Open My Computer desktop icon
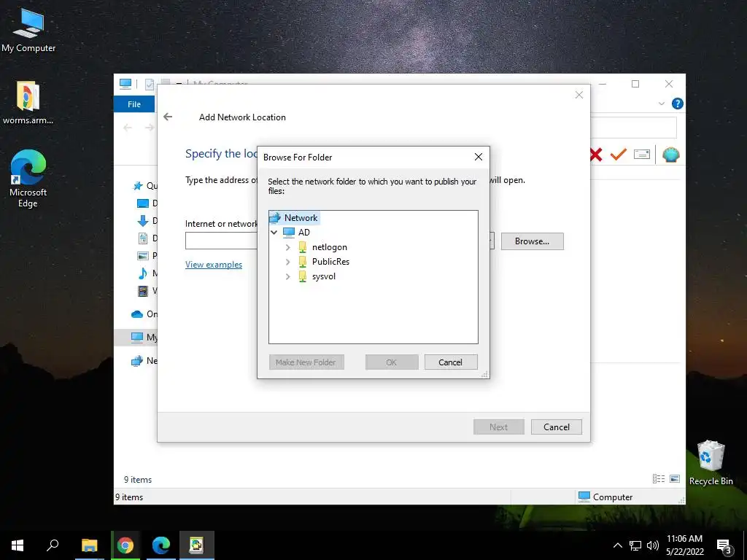The width and height of the screenshot is (747, 560). tap(28, 31)
